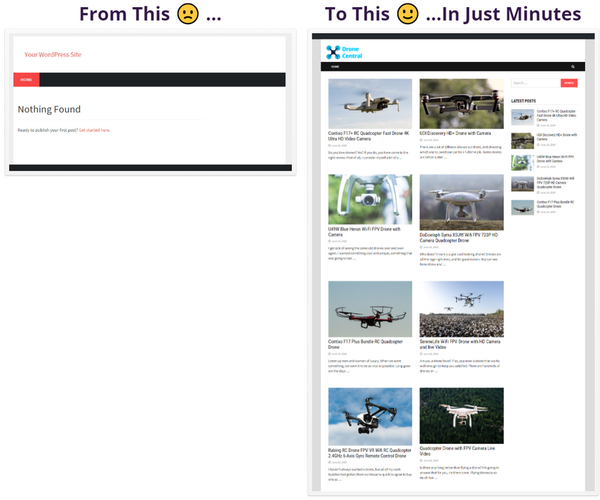
Task: Click Contixo F17 Plus Bundle title in Latest Posts
Action: (555, 204)
